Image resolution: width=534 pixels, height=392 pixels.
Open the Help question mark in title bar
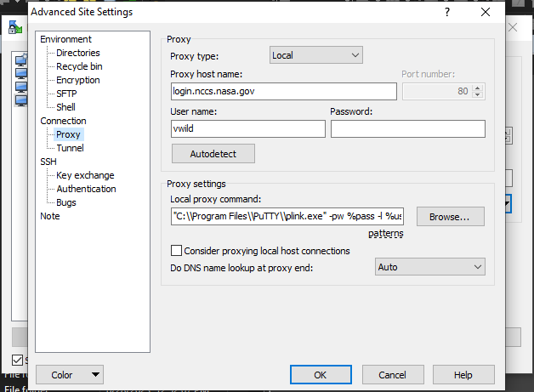pos(447,13)
